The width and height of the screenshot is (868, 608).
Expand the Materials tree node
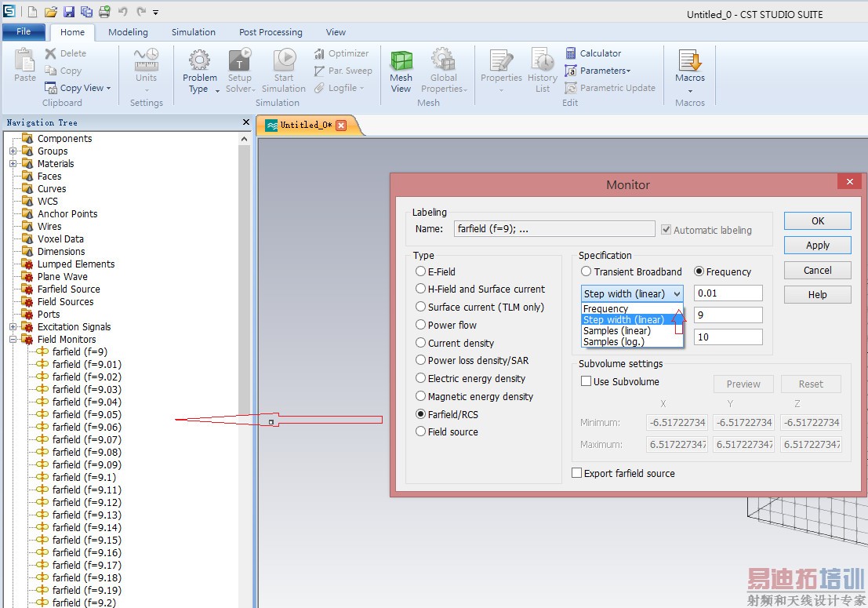[13, 164]
